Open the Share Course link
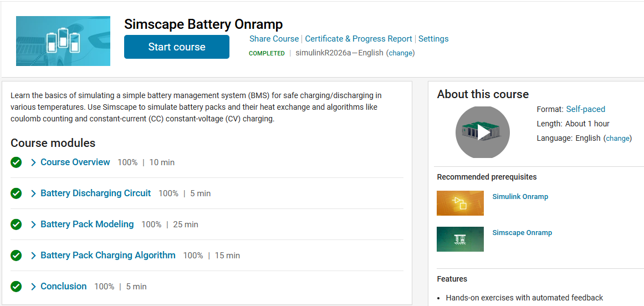644x306 pixels. 274,39
